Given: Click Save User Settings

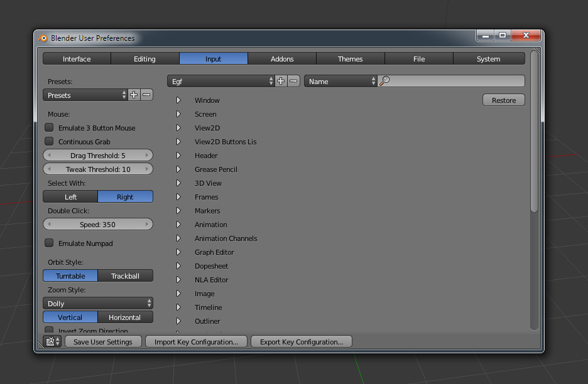Looking at the screenshot, I should coord(103,342).
